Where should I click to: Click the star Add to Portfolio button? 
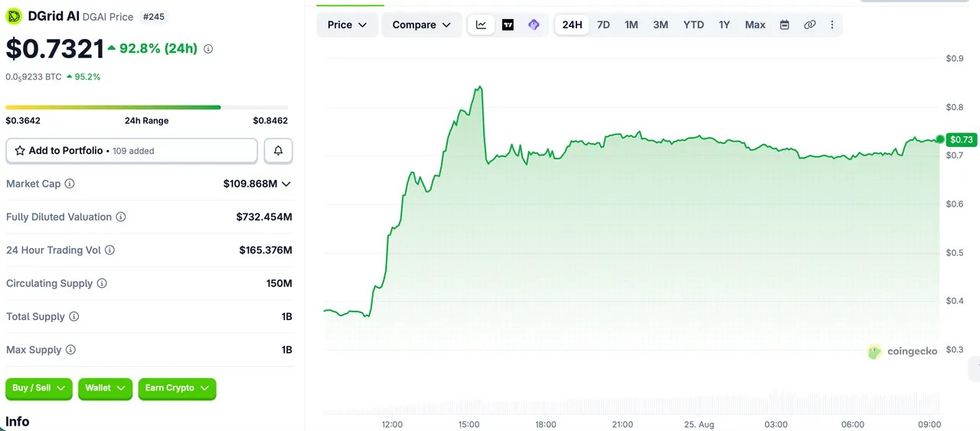coord(132,151)
